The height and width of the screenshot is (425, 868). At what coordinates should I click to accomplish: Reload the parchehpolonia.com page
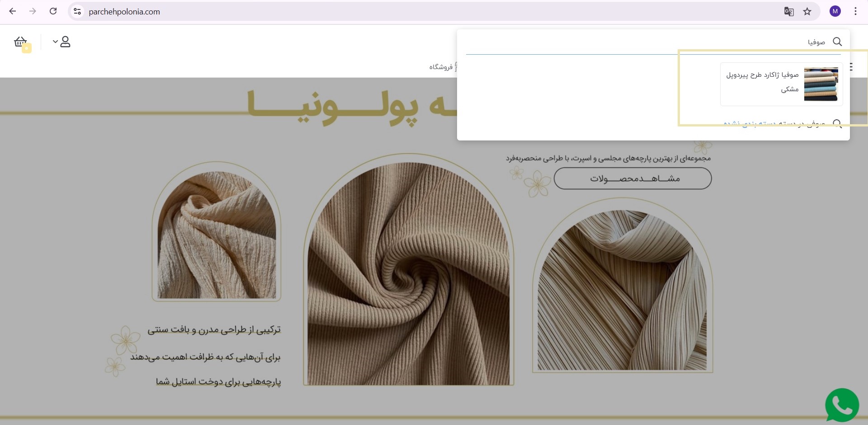point(53,11)
